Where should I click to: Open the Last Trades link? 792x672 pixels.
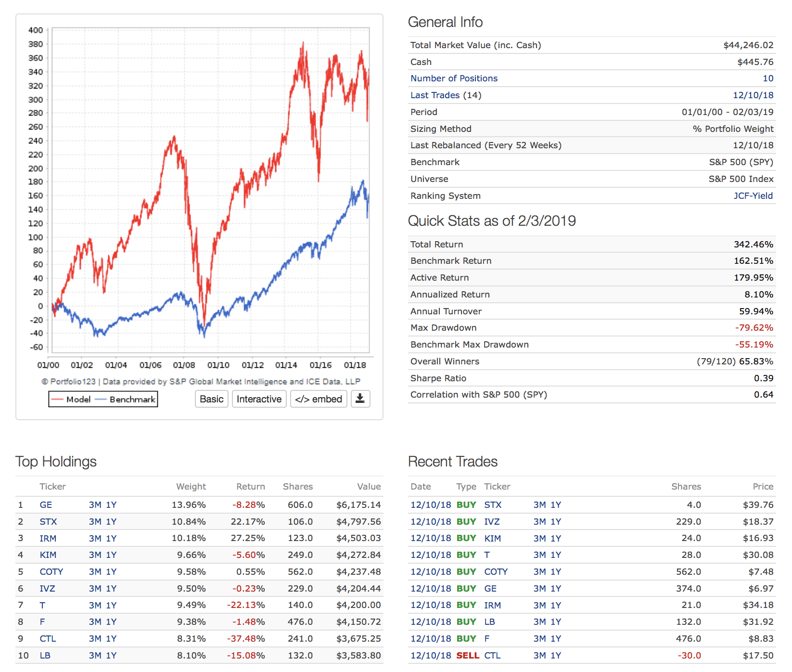pos(434,95)
